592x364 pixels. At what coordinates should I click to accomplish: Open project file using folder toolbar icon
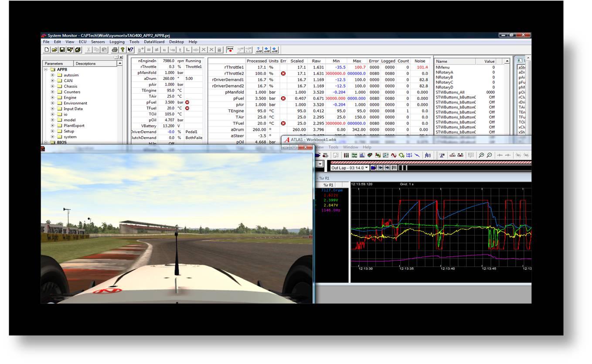click(54, 50)
